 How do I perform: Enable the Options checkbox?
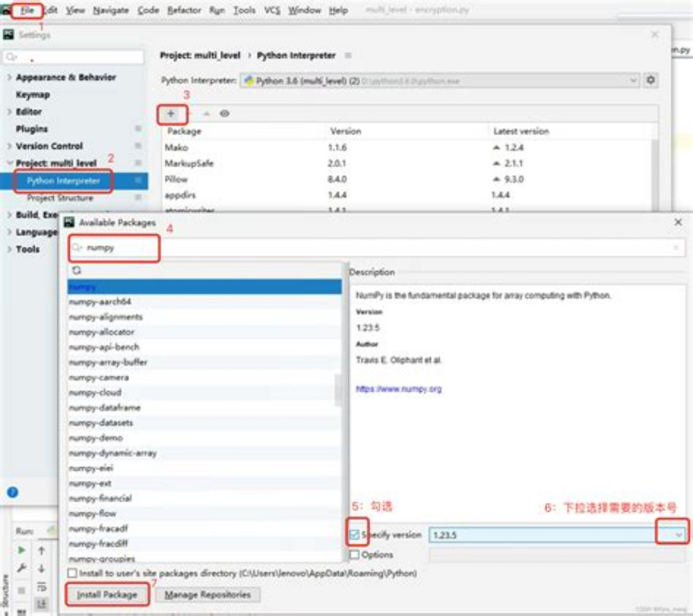coord(355,555)
